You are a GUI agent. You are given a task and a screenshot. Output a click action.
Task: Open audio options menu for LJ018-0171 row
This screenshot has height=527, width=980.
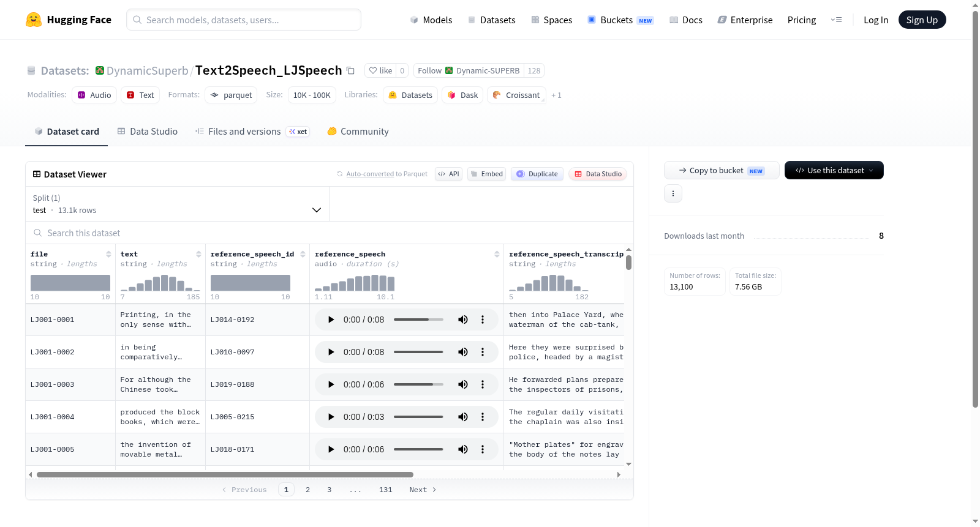click(x=483, y=449)
